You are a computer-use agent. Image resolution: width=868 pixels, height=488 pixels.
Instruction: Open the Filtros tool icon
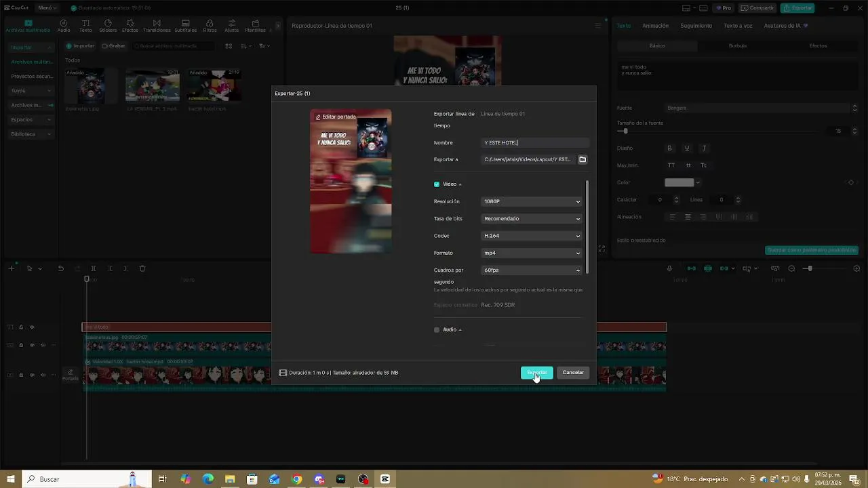click(210, 26)
